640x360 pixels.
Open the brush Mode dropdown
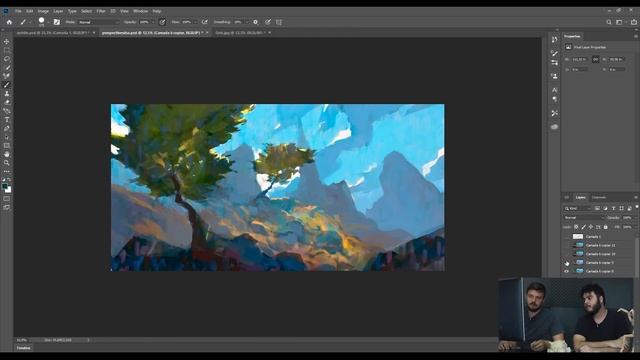[x=98, y=22]
